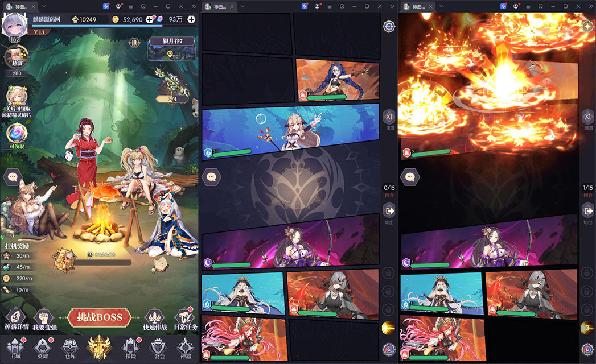Open 神器 artifact in bottom bar

pos(184,346)
